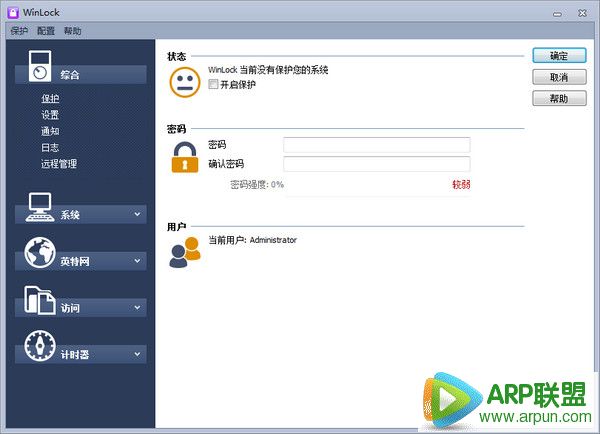Select 保护 item under 综合 sidebar
The height and width of the screenshot is (434, 600).
(x=50, y=98)
